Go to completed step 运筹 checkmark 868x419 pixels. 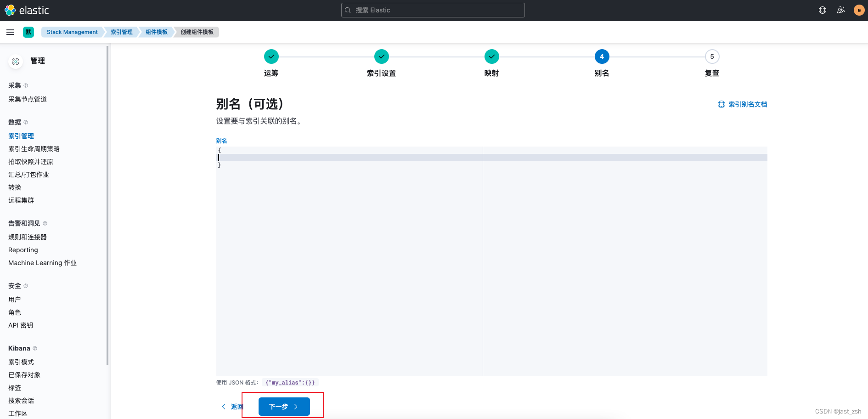(271, 57)
